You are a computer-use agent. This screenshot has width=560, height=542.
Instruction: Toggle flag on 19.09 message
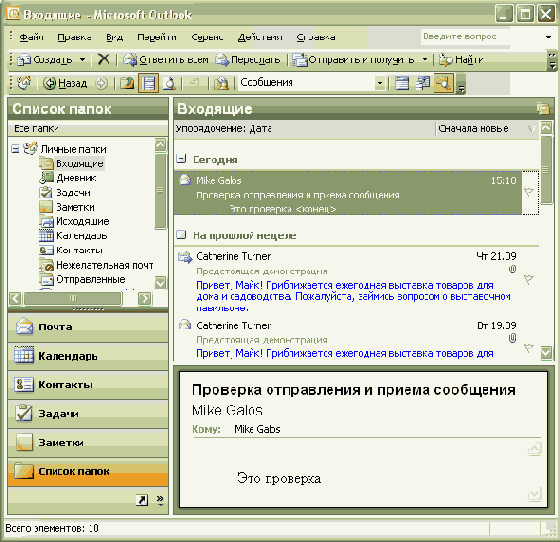(x=529, y=347)
